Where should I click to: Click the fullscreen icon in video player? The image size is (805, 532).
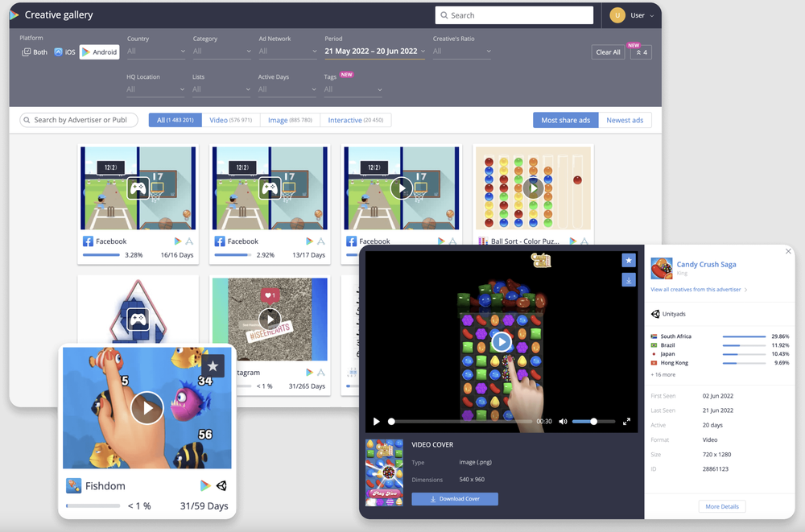click(x=626, y=422)
